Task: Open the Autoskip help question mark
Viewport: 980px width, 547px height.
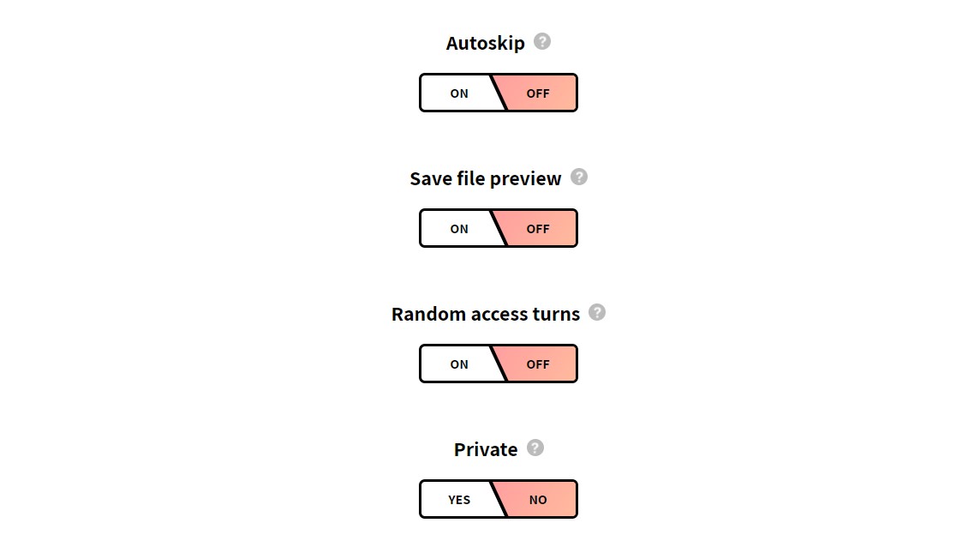Action: pos(542,41)
